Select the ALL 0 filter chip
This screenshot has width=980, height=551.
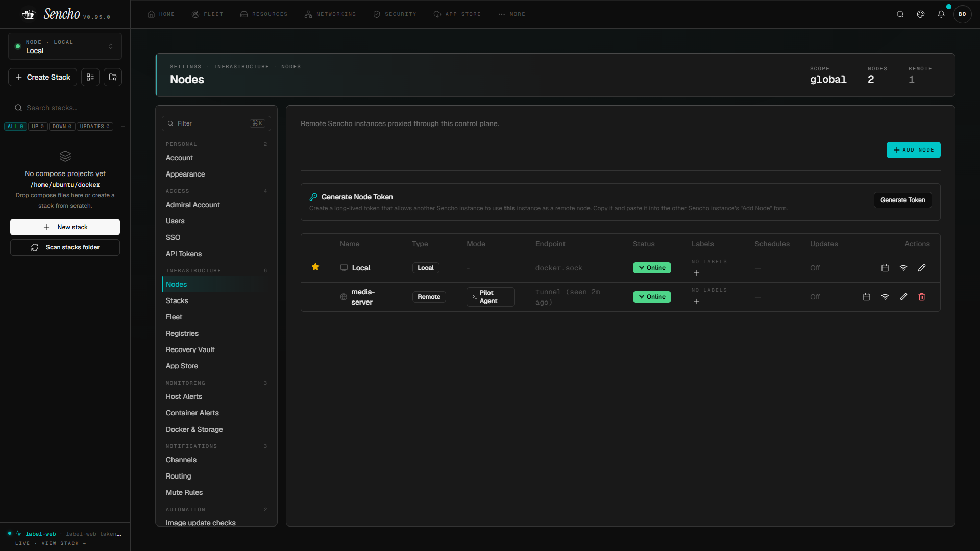pos(15,127)
